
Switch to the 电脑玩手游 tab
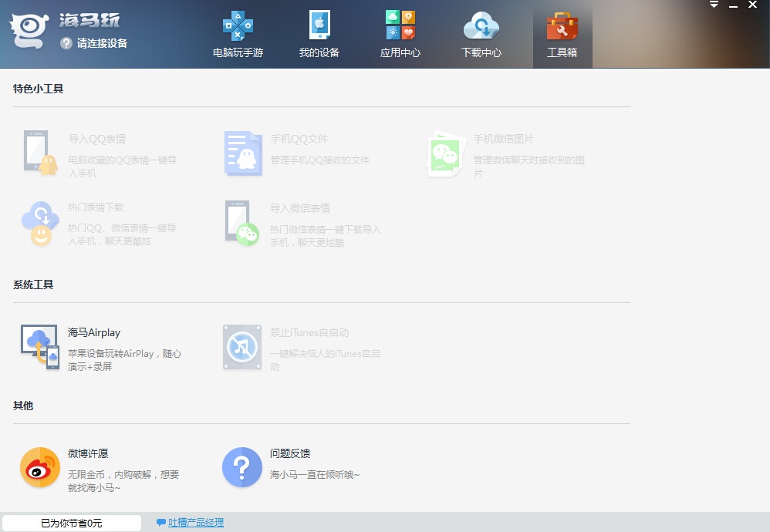[238, 35]
